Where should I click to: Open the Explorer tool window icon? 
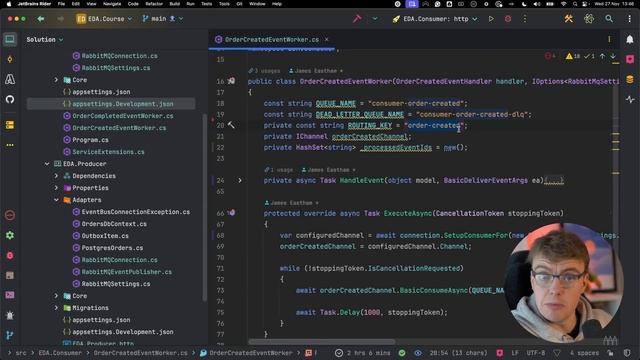click(x=10, y=39)
